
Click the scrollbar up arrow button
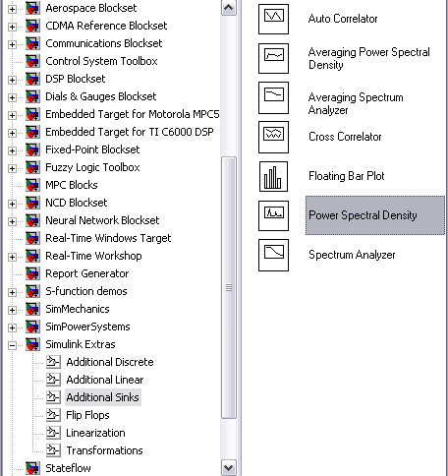click(229, 7)
